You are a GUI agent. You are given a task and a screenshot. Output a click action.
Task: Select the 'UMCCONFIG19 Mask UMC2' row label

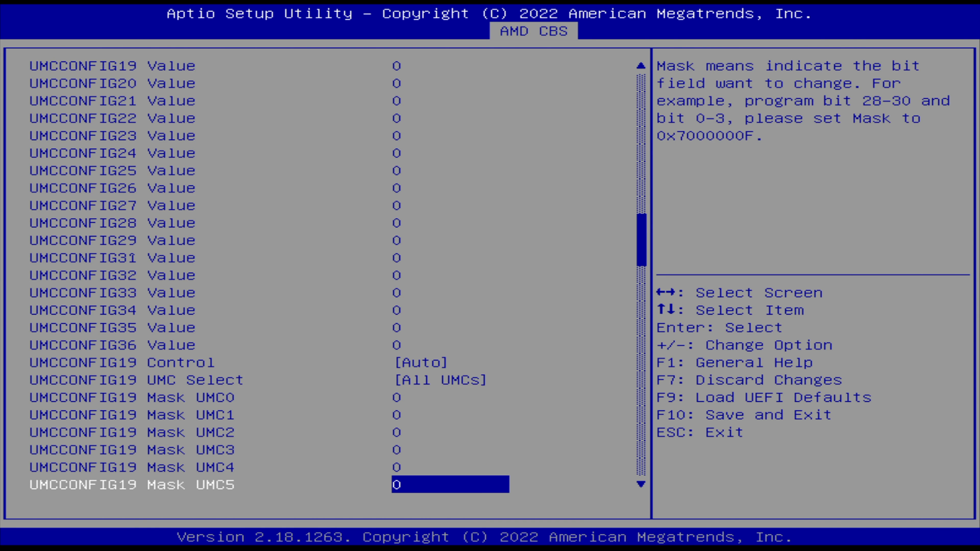[x=132, y=432]
